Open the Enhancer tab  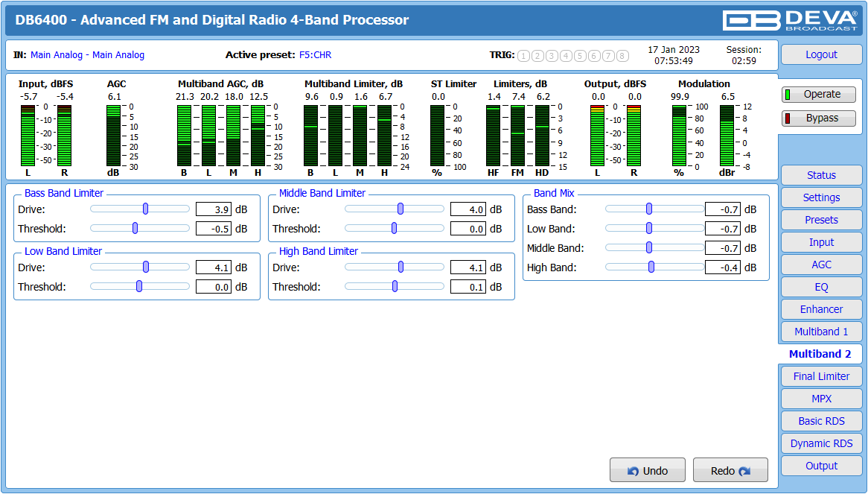[x=822, y=309]
